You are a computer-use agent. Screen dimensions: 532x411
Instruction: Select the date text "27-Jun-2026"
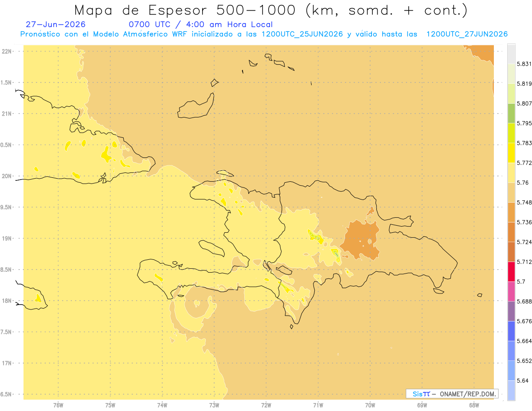[x=56, y=24]
